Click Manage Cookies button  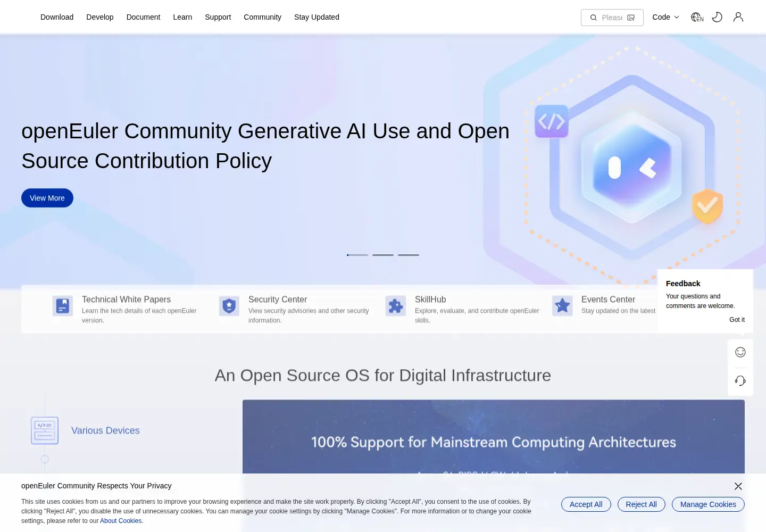(708, 504)
